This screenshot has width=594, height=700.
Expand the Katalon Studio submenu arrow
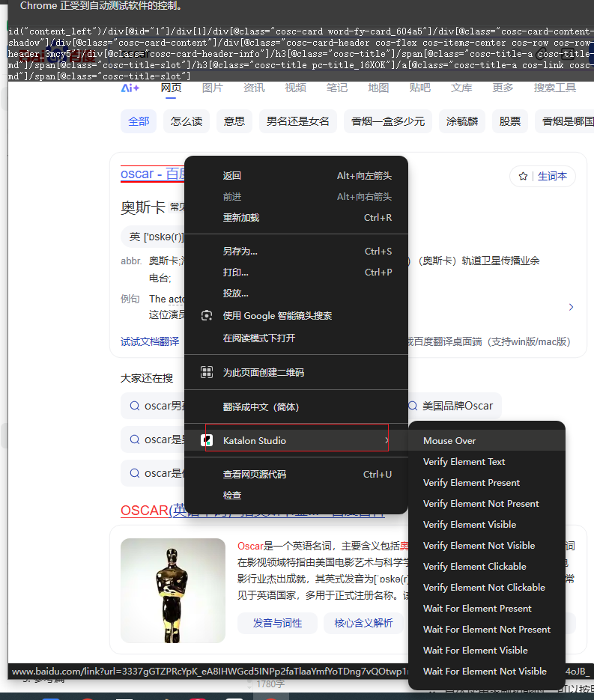tap(387, 441)
